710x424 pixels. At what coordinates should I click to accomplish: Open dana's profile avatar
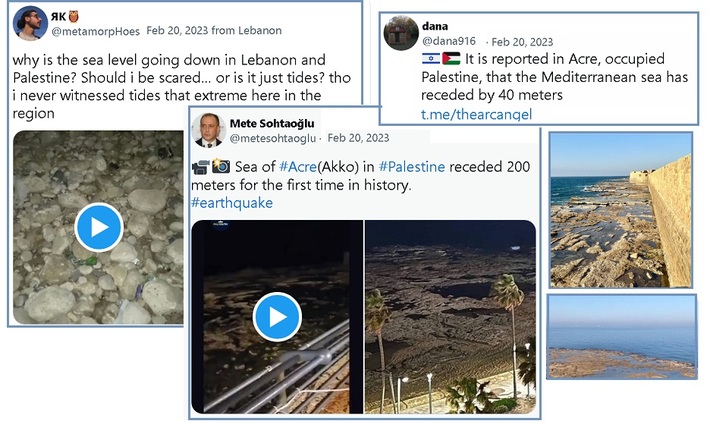[401, 32]
